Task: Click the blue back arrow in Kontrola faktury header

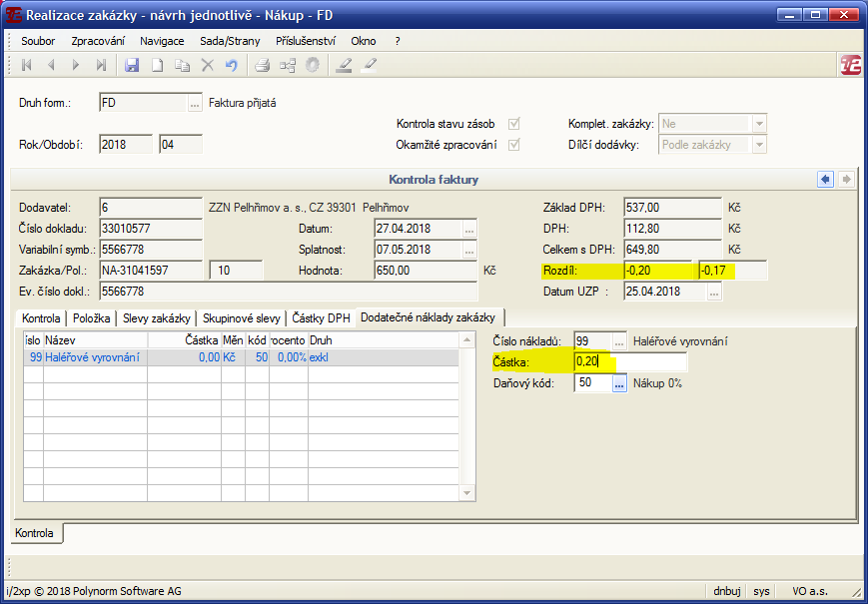Action: coord(825,180)
